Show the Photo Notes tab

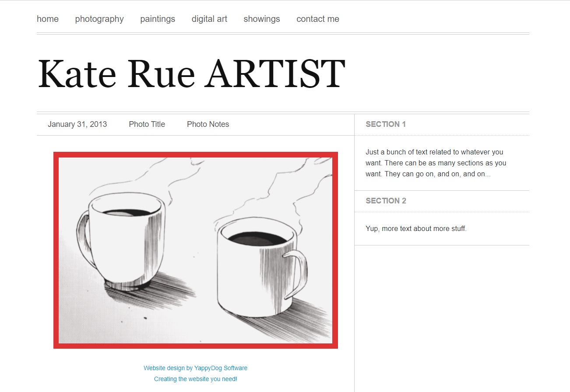(208, 124)
